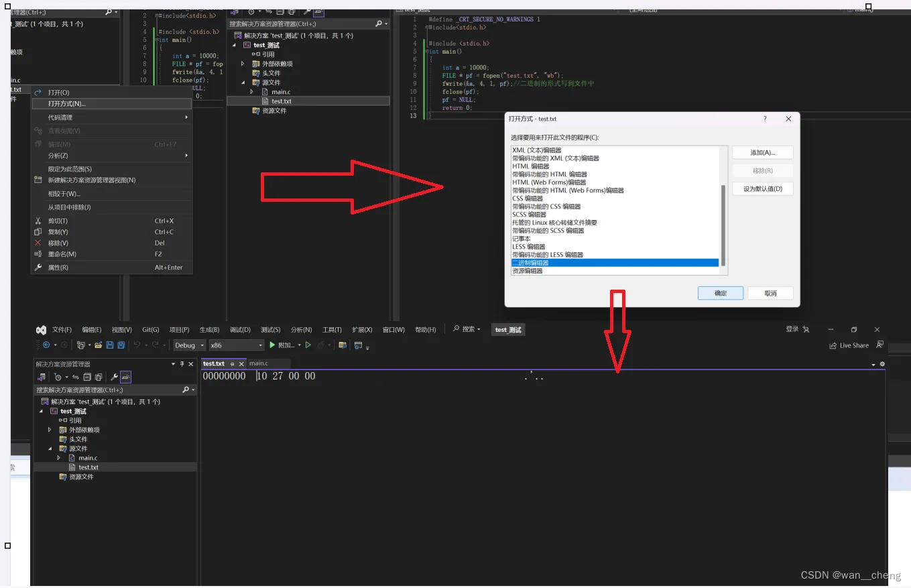The height and width of the screenshot is (588, 911).
Task: Open the dropdown arrow beside 附加 button
Action: (300, 345)
